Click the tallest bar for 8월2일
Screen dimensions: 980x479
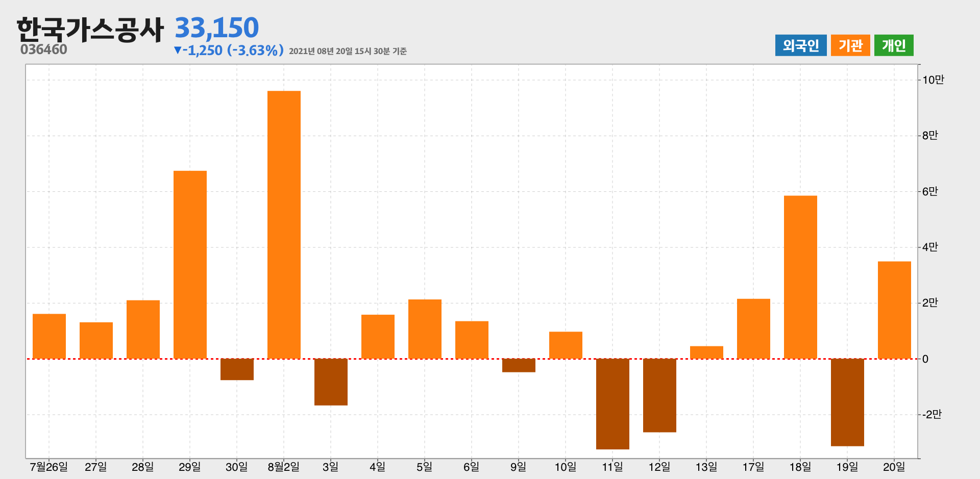(284, 225)
